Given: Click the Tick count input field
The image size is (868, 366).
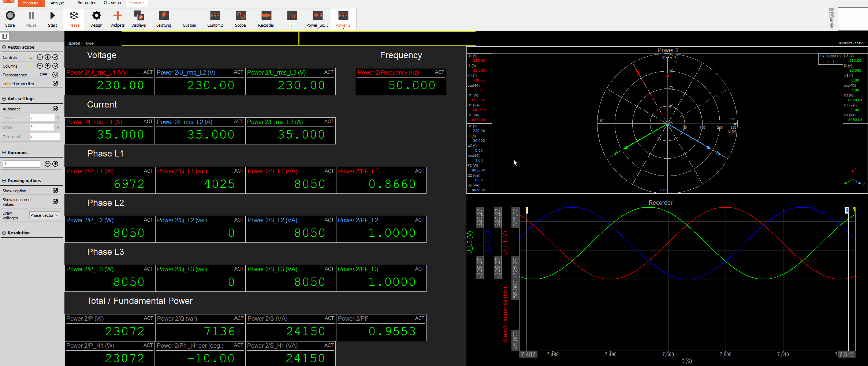Looking at the screenshot, I should (44, 136).
